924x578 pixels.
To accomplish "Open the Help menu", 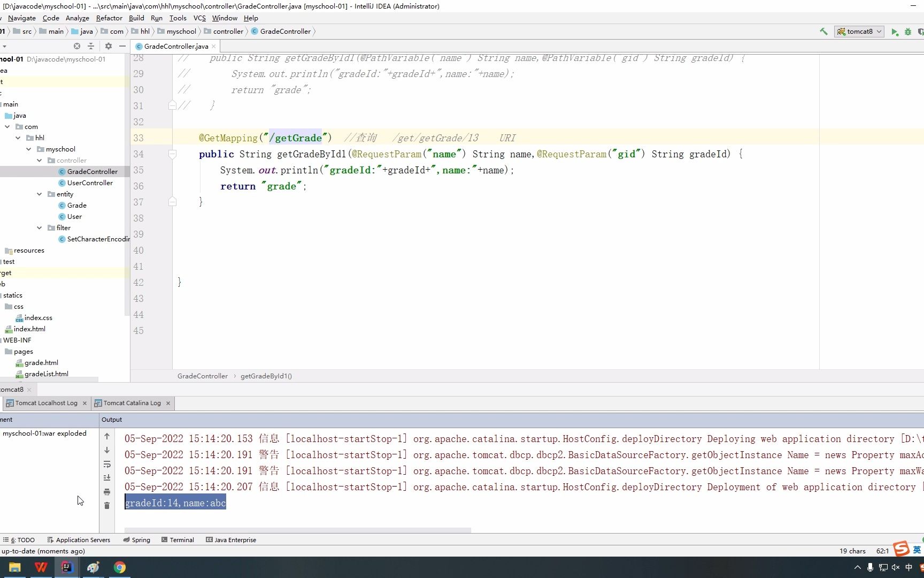I will (x=251, y=18).
